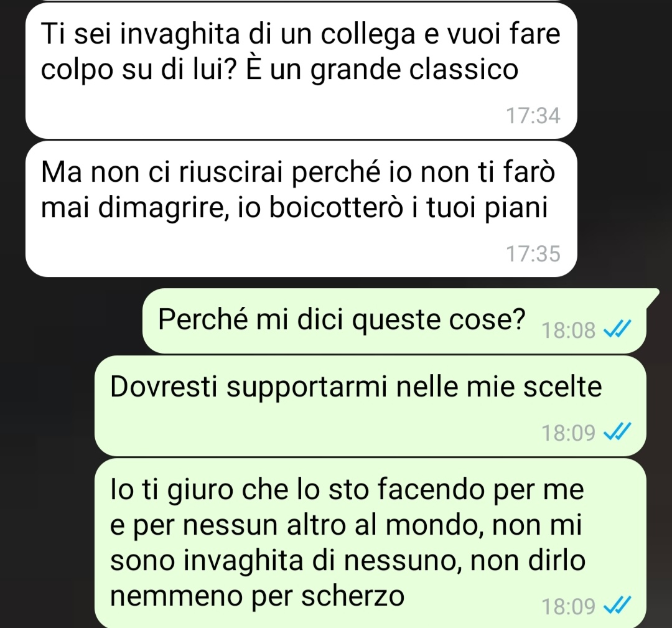Tap the message 'Perché mi dici queste cose?'
This screenshot has width=672, height=628.
(x=394, y=321)
